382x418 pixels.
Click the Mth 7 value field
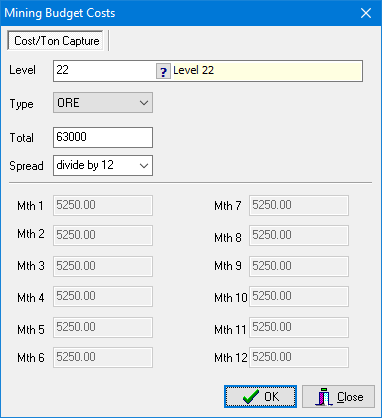pyautogui.click(x=299, y=205)
